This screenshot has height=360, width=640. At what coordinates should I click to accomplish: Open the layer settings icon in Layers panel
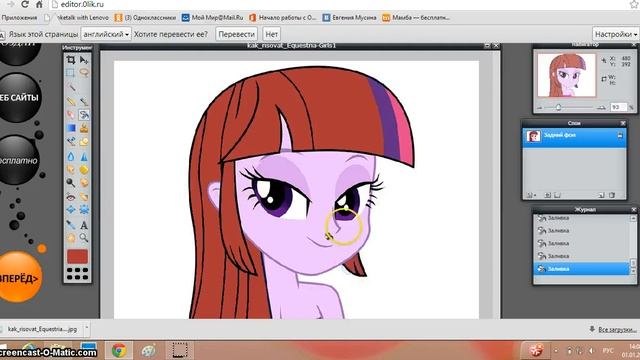531,196
